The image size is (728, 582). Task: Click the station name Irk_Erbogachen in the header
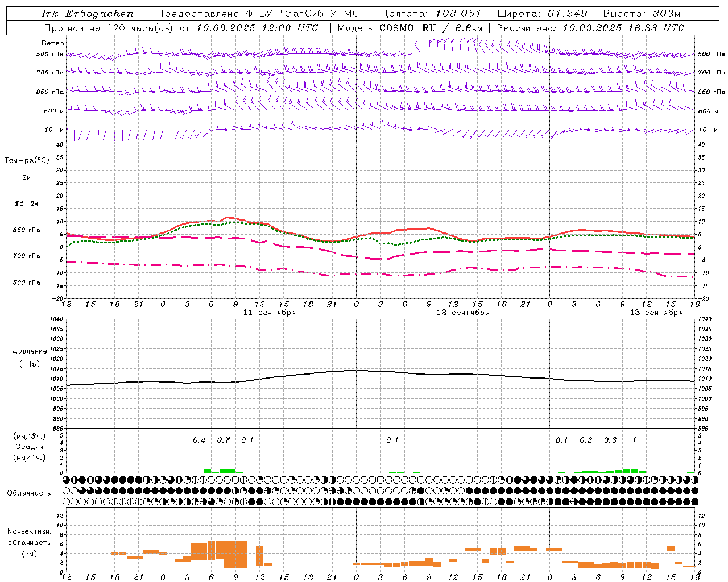pos(88,14)
